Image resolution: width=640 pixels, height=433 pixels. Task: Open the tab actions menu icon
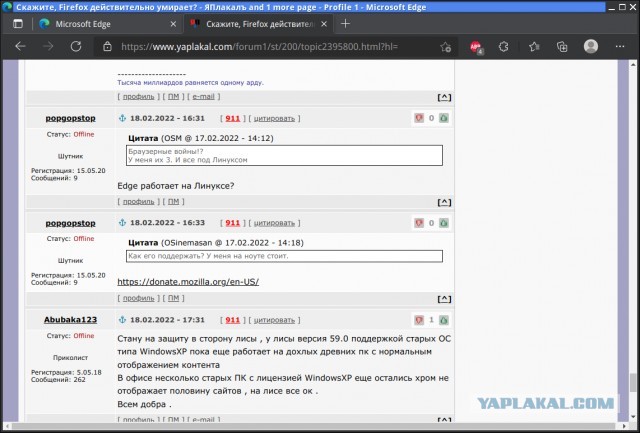click(18, 24)
